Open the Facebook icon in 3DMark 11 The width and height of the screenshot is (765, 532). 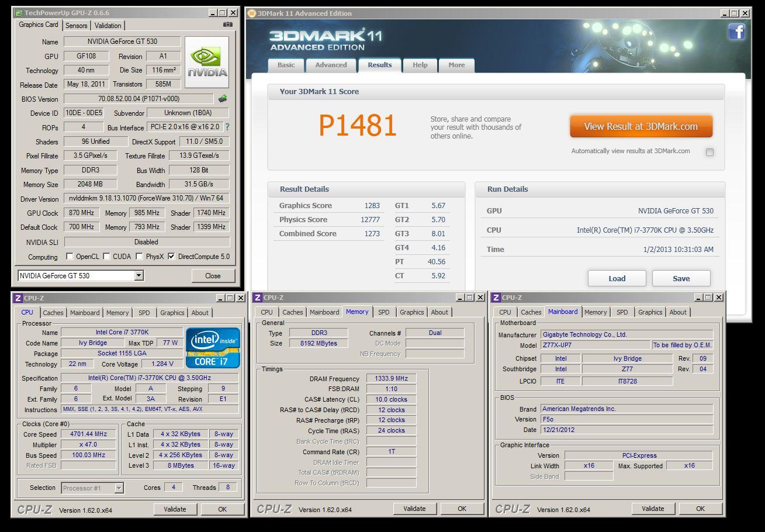736,31
